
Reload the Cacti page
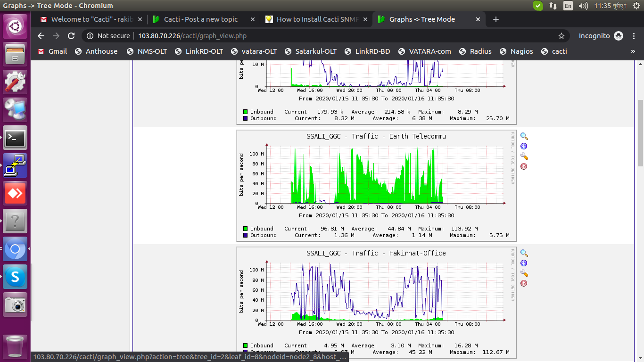[x=71, y=36]
